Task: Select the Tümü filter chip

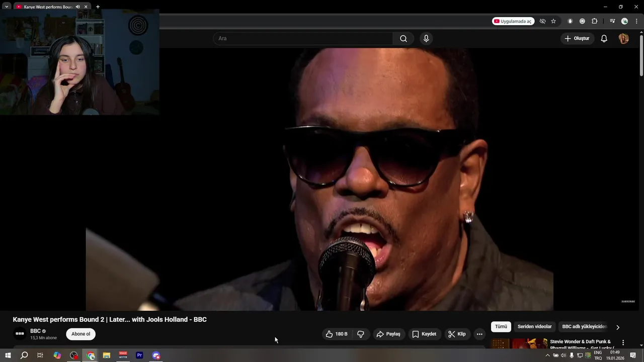Action: [x=501, y=327]
